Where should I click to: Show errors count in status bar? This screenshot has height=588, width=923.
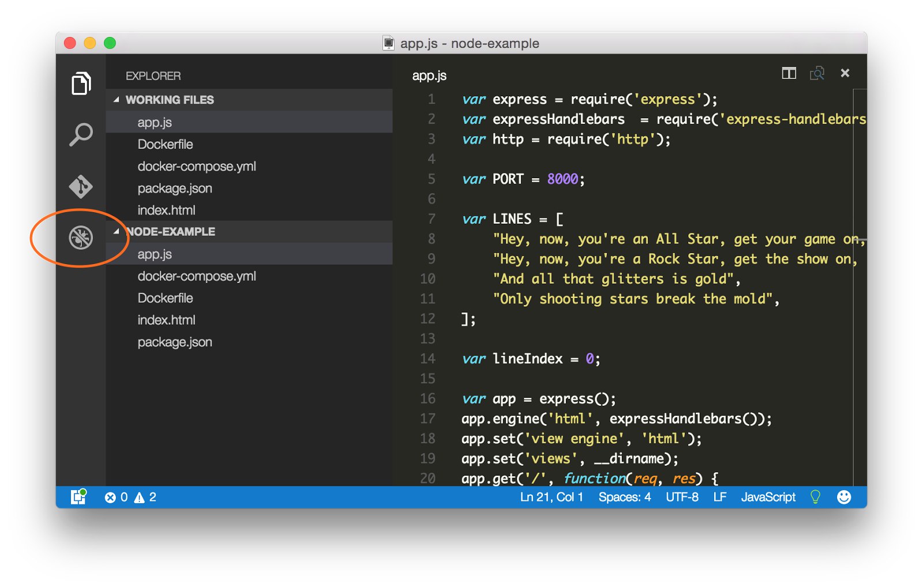tap(116, 497)
